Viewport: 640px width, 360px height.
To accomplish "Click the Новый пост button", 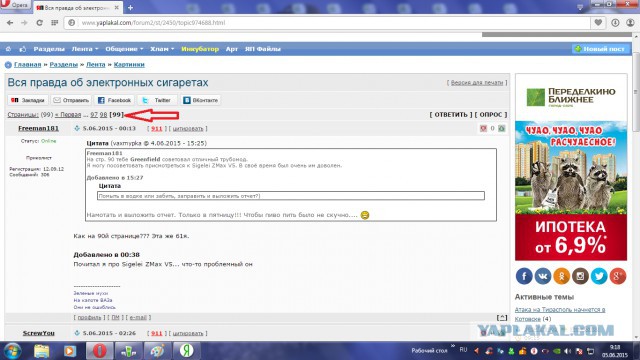I will pyautogui.click(x=601, y=49).
